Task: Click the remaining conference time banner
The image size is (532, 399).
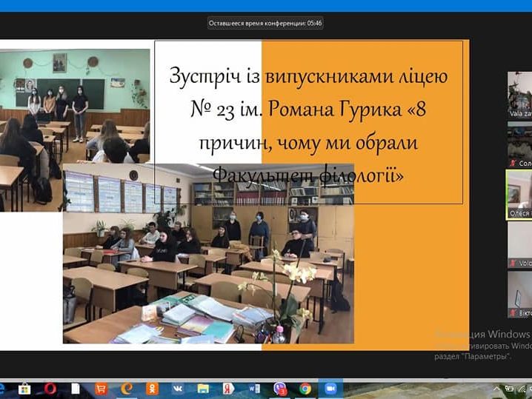Action: click(x=265, y=23)
